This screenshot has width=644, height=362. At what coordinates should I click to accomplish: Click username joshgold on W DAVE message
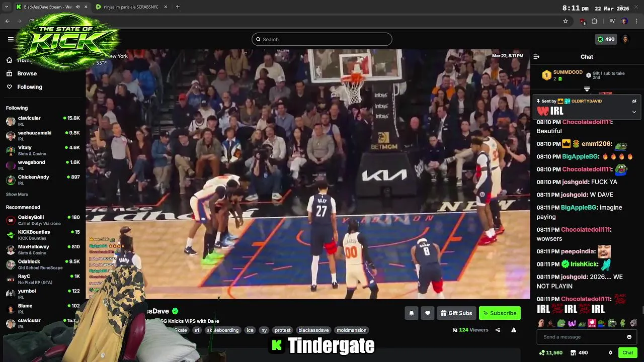[x=574, y=195]
